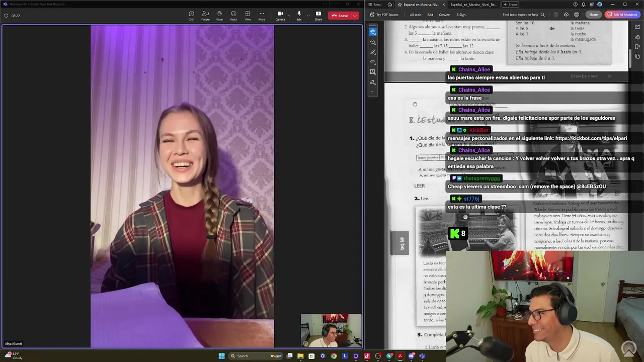The height and width of the screenshot is (362, 644).
Task: Select the zoom magnifier tool in PDF toolbar
Action: coord(372,42)
